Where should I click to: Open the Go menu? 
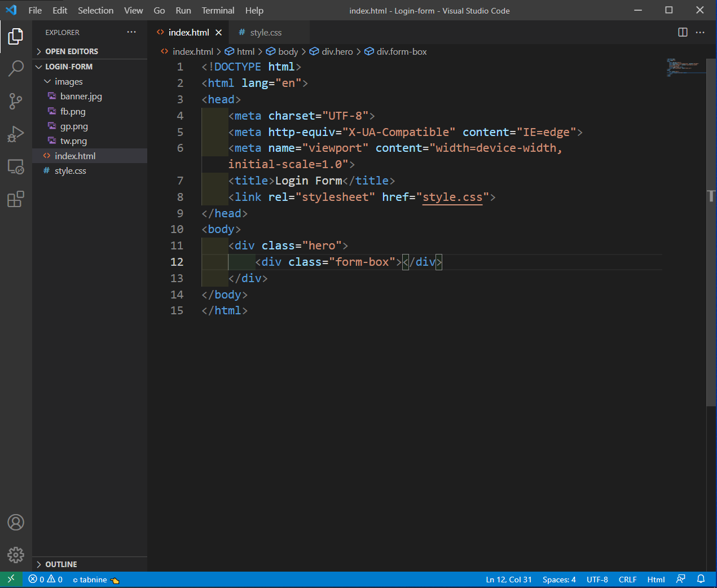(160, 10)
